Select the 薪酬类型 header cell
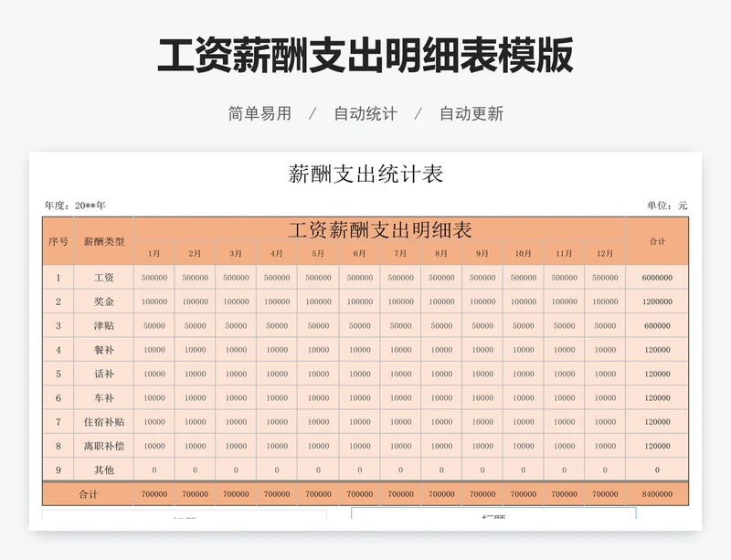This screenshot has height=560, width=731. [x=104, y=241]
